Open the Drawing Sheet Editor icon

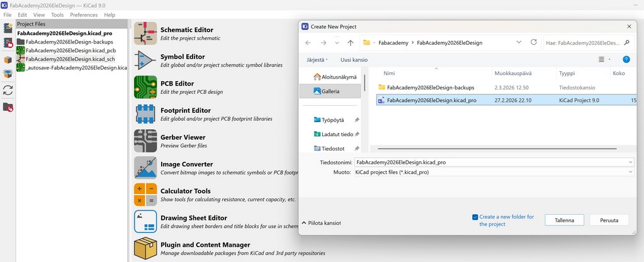tap(145, 221)
